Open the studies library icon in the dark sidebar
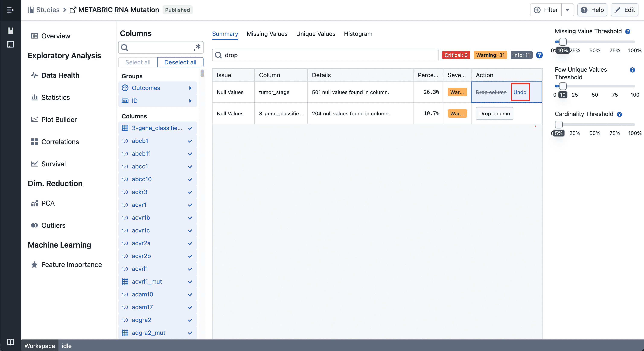 (10, 30)
